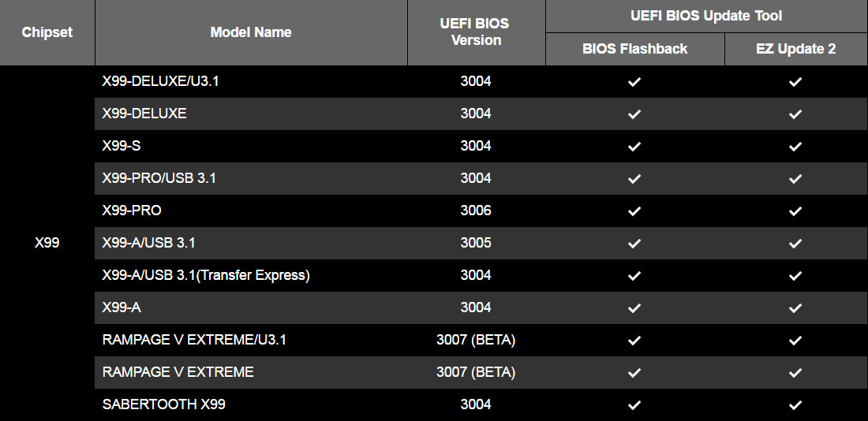Select the Model Name column header

click(x=251, y=32)
